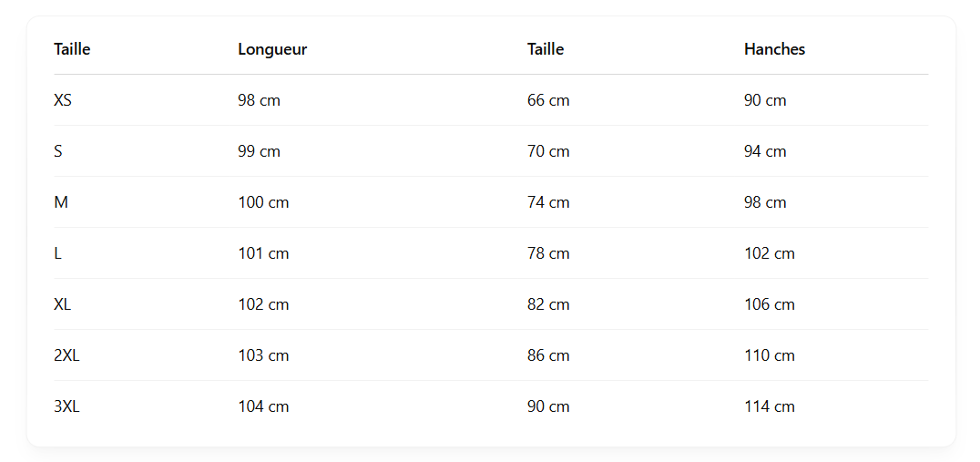Click the 106 cm hips cell

[x=769, y=304]
